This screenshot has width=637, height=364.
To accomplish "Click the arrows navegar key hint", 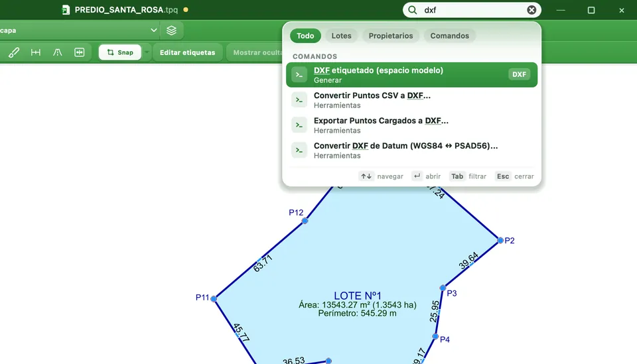I will [x=381, y=176].
